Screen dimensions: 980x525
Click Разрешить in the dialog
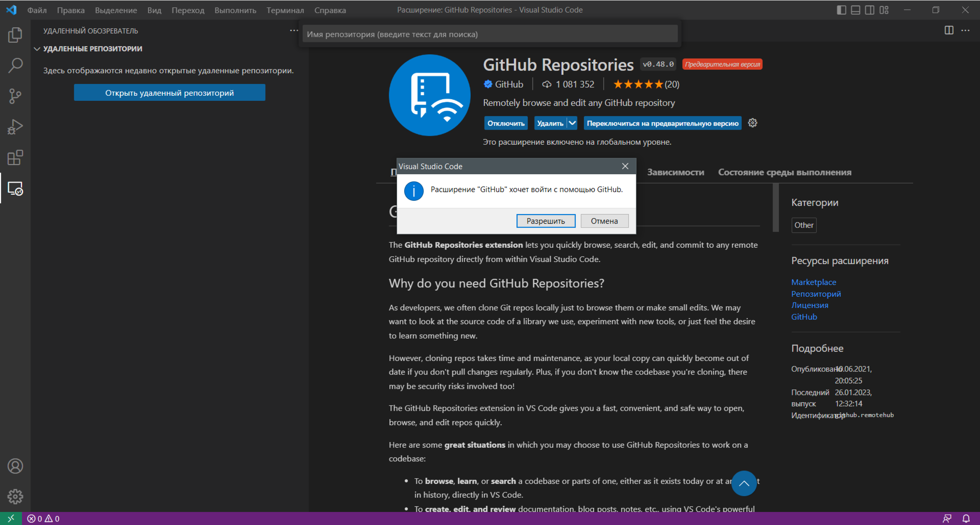pos(546,221)
